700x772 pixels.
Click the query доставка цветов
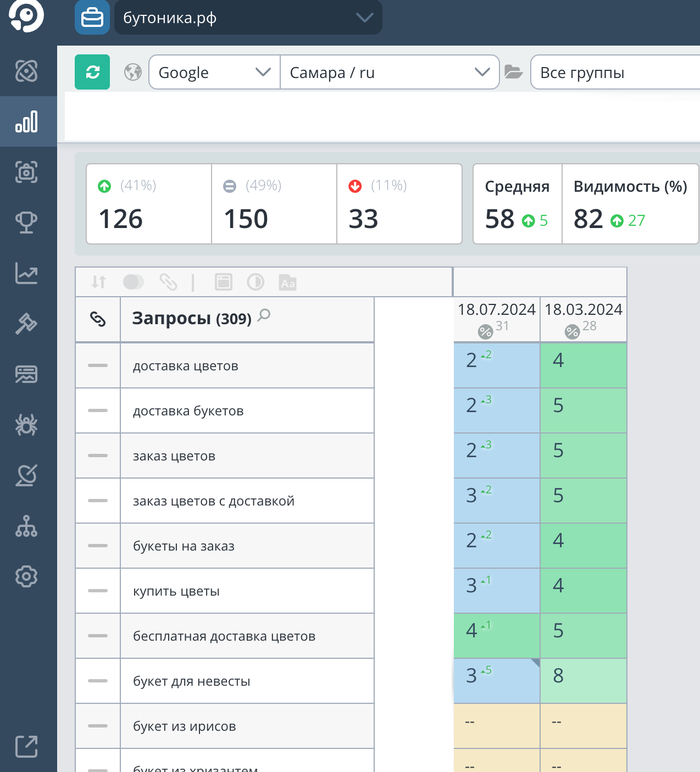(186, 366)
